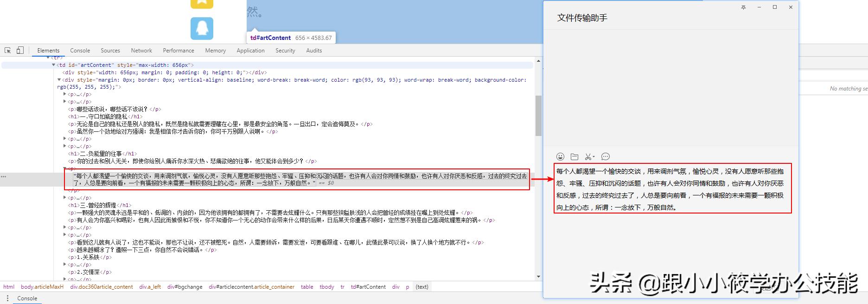Expand the <p>…</p> node above 看到这儿就有人说了
Screen dimensions: 868x304
[x=65, y=235]
